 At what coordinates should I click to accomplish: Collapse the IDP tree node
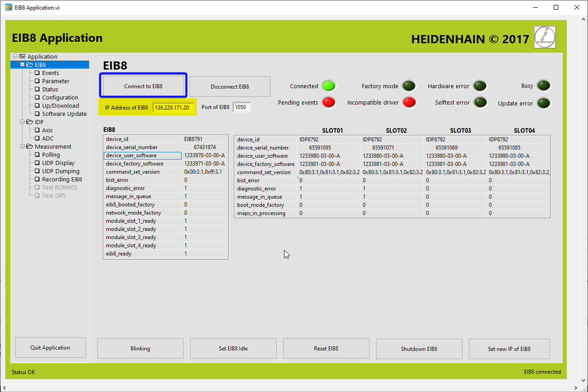[x=22, y=122]
